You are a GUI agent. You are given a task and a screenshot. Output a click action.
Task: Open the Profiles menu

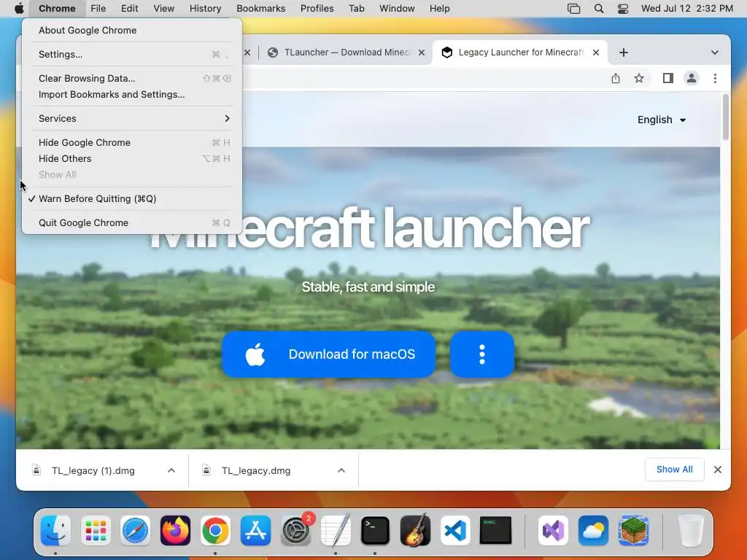[317, 9]
